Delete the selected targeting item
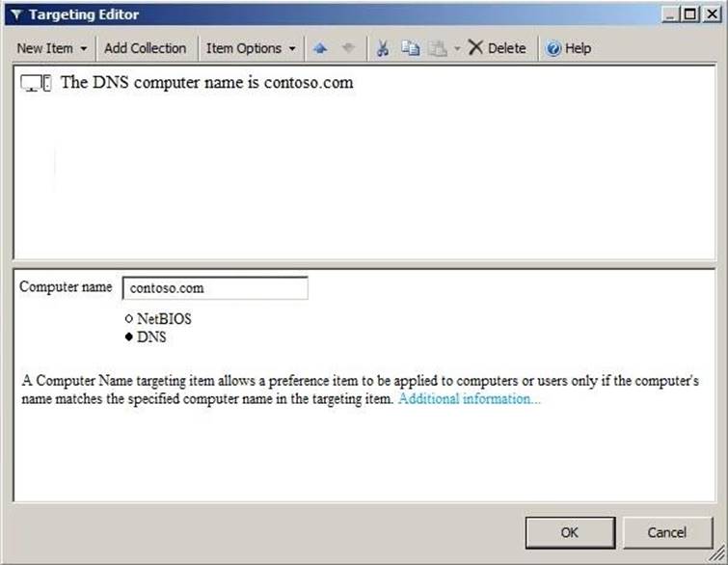The image size is (728, 565). point(497,48)
